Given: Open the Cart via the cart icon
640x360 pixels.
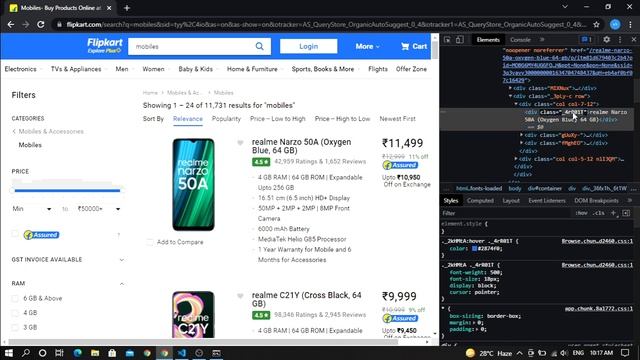Looking at the screenshot, I should pos(405,47).
